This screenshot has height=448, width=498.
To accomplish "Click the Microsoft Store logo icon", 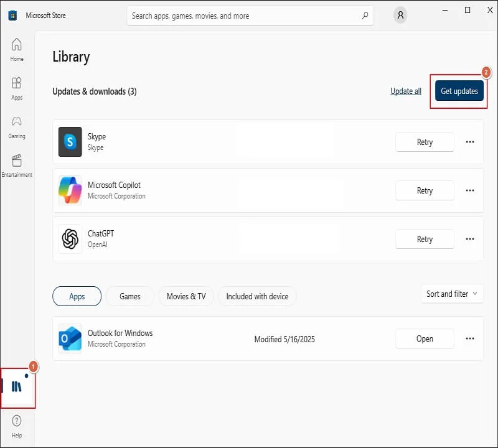I will point(12,15).
